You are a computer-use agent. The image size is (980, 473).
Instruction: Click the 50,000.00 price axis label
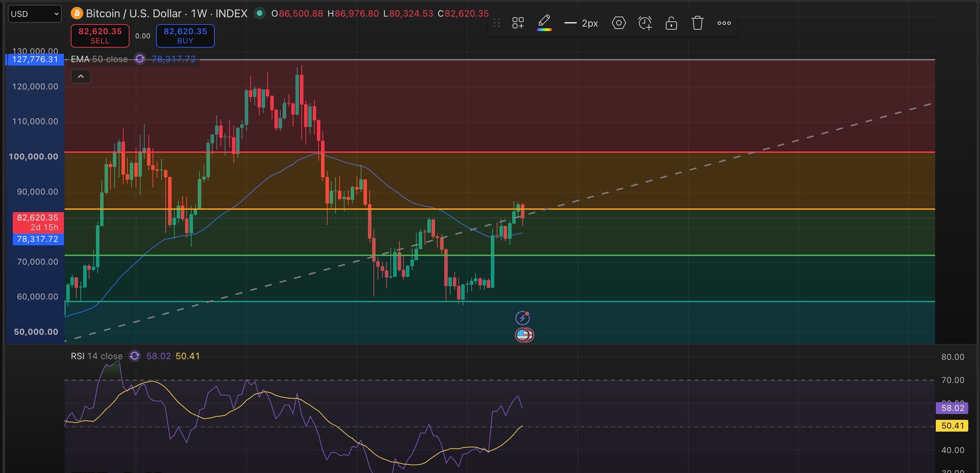[36, 332]
